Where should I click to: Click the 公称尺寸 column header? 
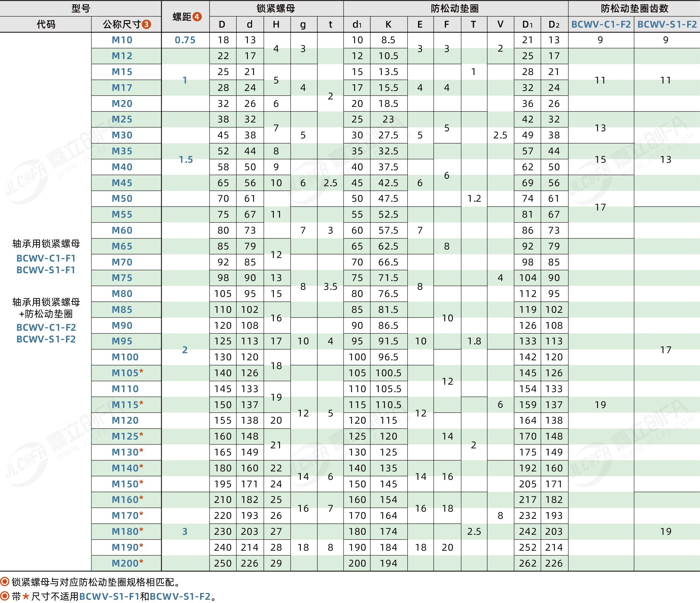[x=121, y=24]
